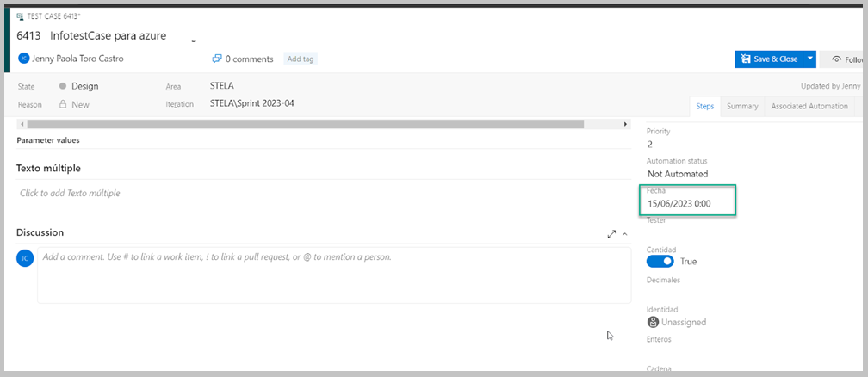Toggle the Cantidad switch off
Screen dimensions: 868x377
(660, 262)
